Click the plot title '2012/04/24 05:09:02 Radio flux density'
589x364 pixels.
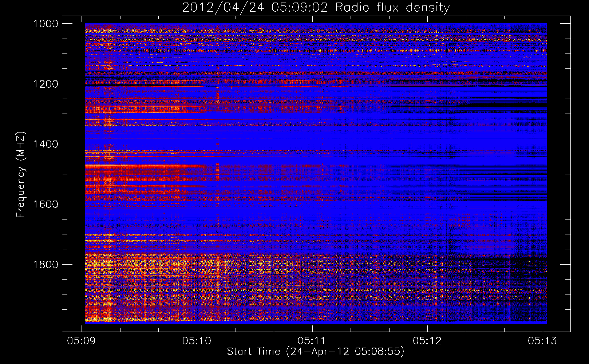pos(316,8)
